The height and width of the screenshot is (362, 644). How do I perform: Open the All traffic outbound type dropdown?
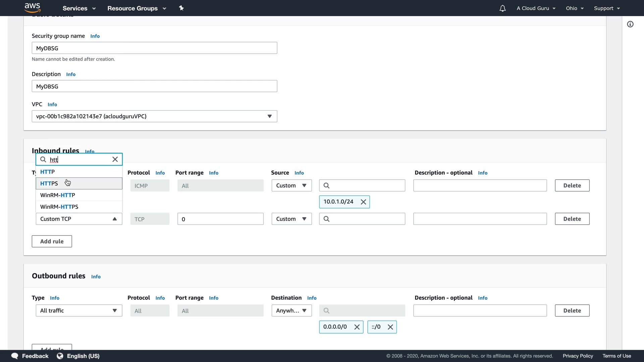pyautogui.click(x=79, y=311)
